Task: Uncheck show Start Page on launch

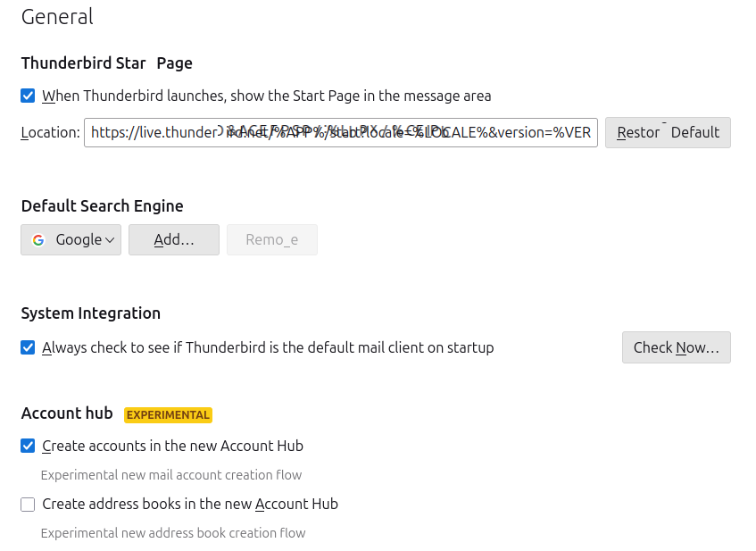Action: [x=28, y=96]
